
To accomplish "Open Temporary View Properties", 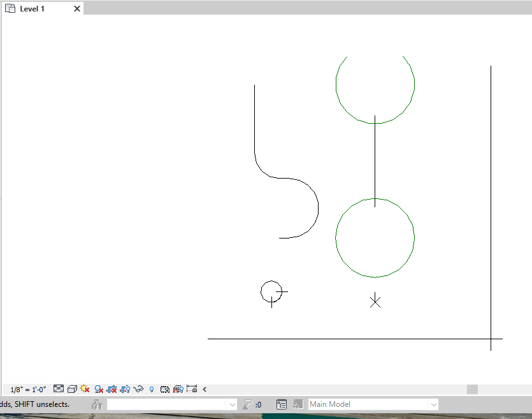I will point(165,389).
